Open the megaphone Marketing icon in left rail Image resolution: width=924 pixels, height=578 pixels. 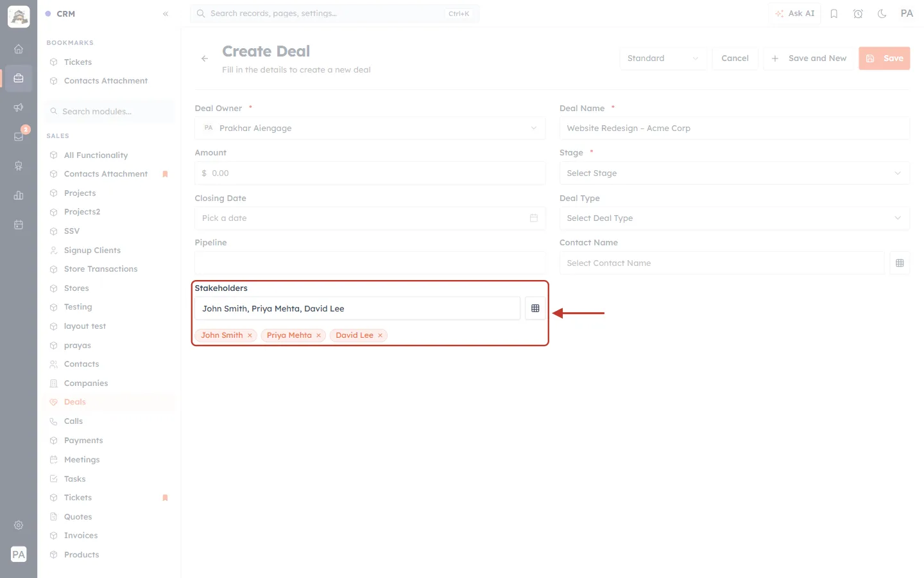[x=19, y=107]
